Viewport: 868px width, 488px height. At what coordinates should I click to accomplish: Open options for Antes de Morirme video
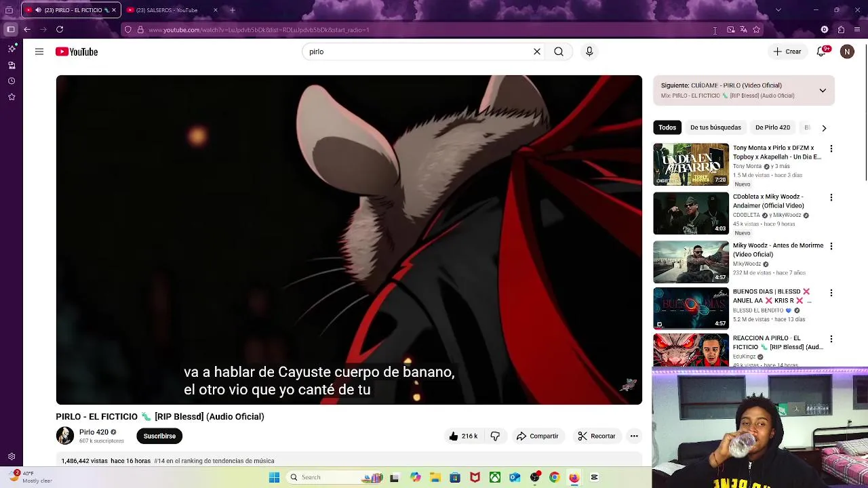[x=831, y=246]
